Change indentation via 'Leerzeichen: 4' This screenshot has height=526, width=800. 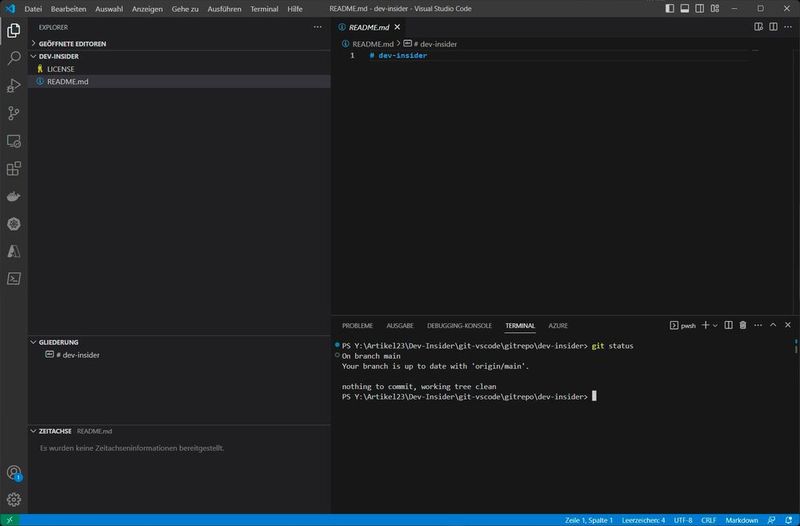pos(643,520)
